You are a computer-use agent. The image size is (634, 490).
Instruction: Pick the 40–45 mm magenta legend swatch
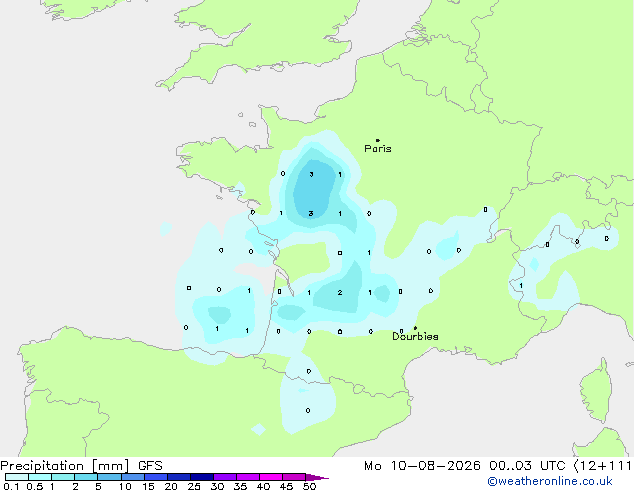click(271, 477)
